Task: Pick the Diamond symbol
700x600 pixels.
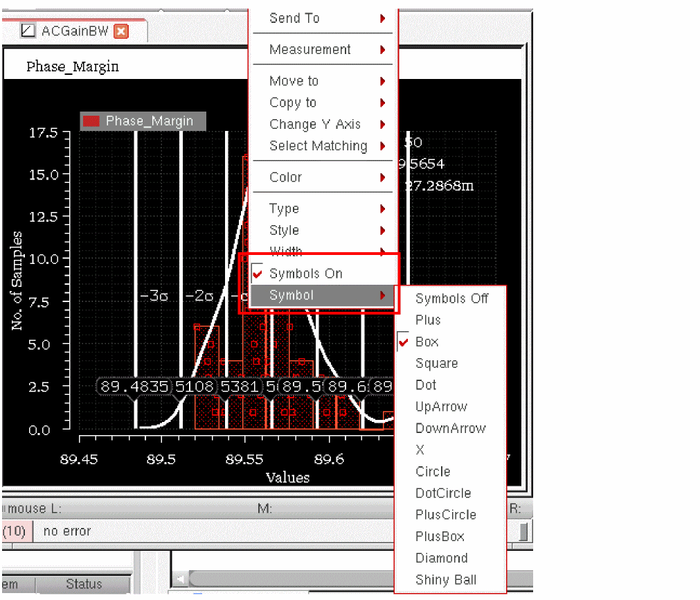Action: 441,558
